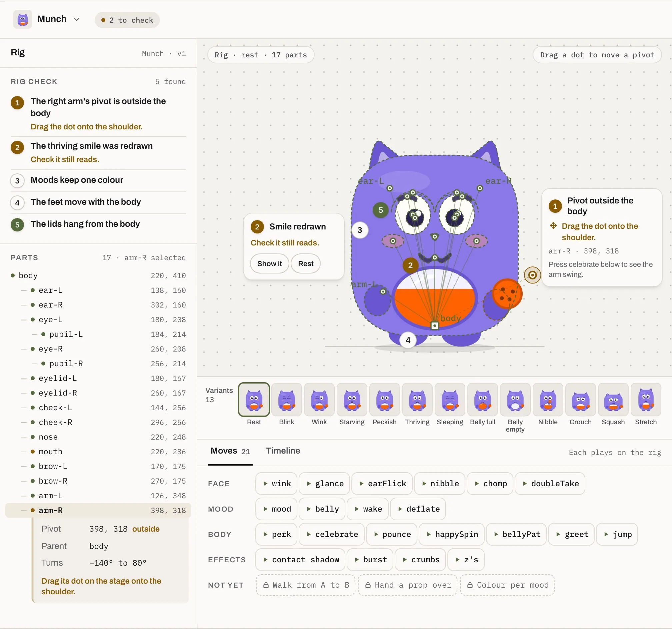This screenshot has width=672, height=629.
Task: Play the crumbs effect
Action: [421, 560]
